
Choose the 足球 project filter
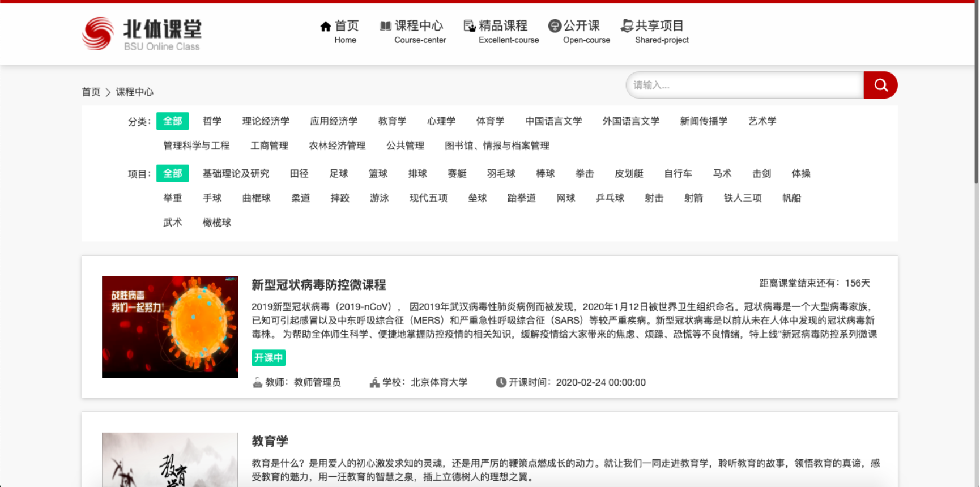[339, 174]
